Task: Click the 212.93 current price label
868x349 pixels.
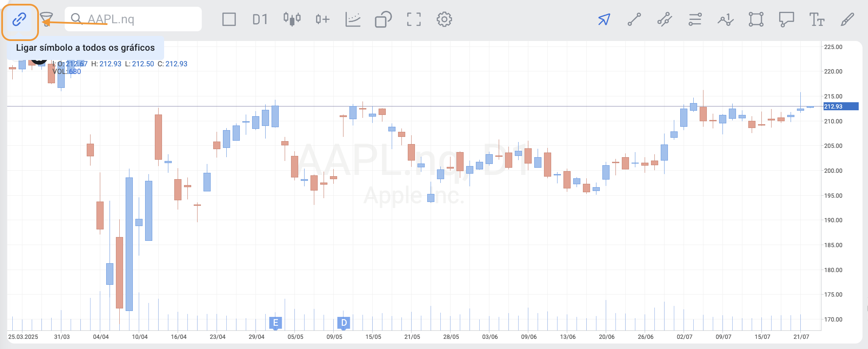Action: (x=841, y=106)
